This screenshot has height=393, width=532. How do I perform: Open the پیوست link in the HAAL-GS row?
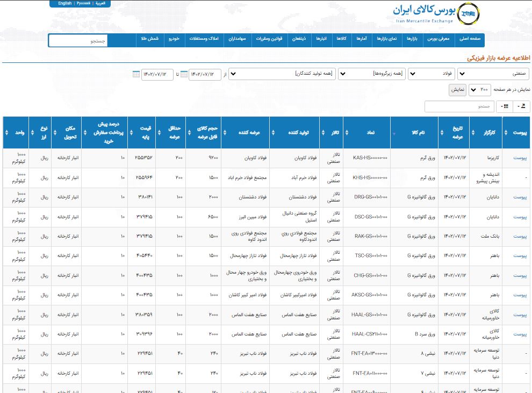pyautogui.click(x=520, y=315)
